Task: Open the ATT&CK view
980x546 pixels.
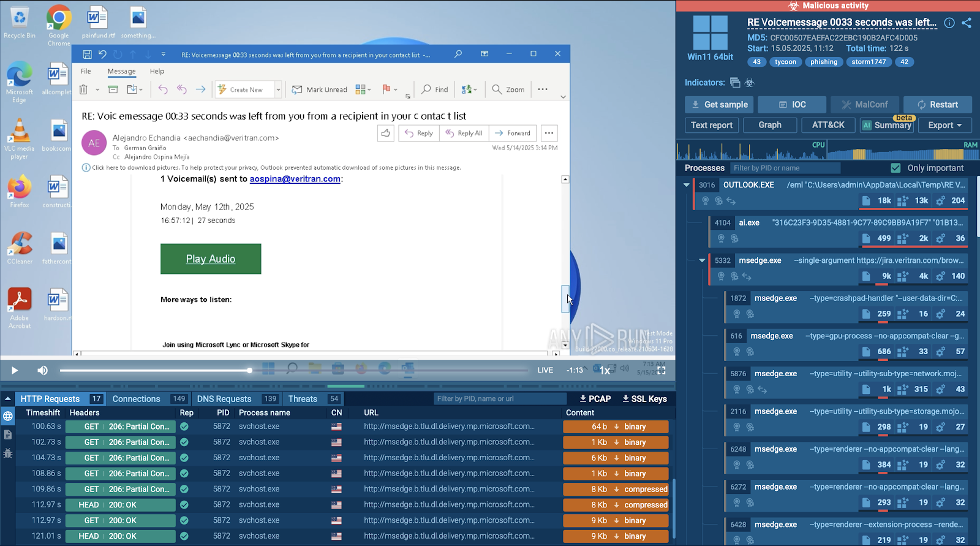Action: [828, 125]
